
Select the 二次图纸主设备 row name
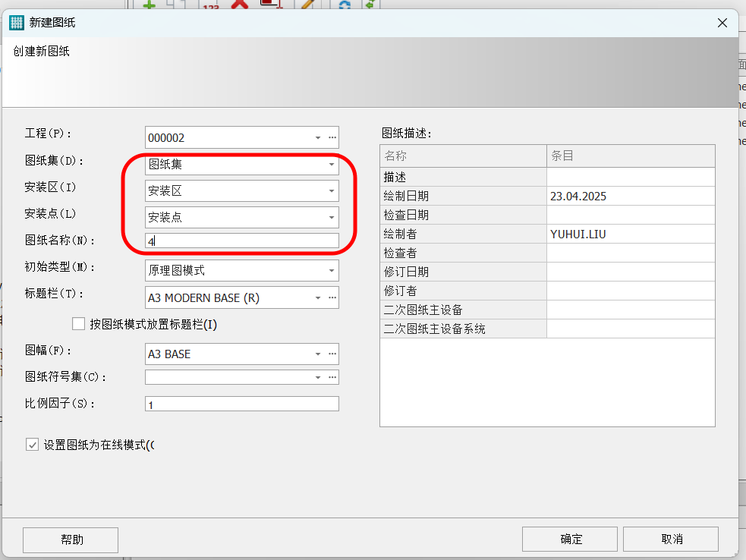[x=464, y=310]
